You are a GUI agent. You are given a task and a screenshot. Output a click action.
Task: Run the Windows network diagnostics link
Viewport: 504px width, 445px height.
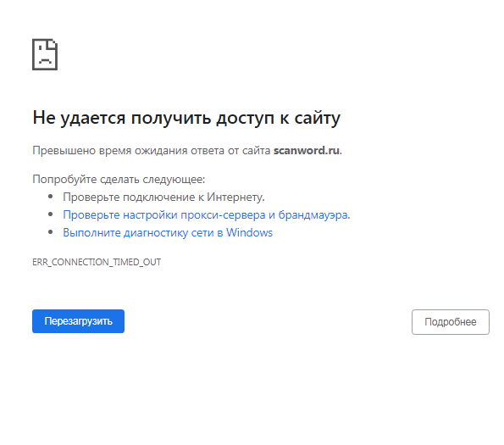[x=168, y=232]
